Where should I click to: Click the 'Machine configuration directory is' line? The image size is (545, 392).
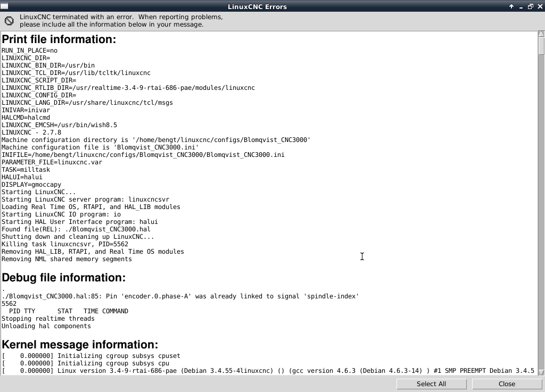pyautogui.click(x=156, y=140)
